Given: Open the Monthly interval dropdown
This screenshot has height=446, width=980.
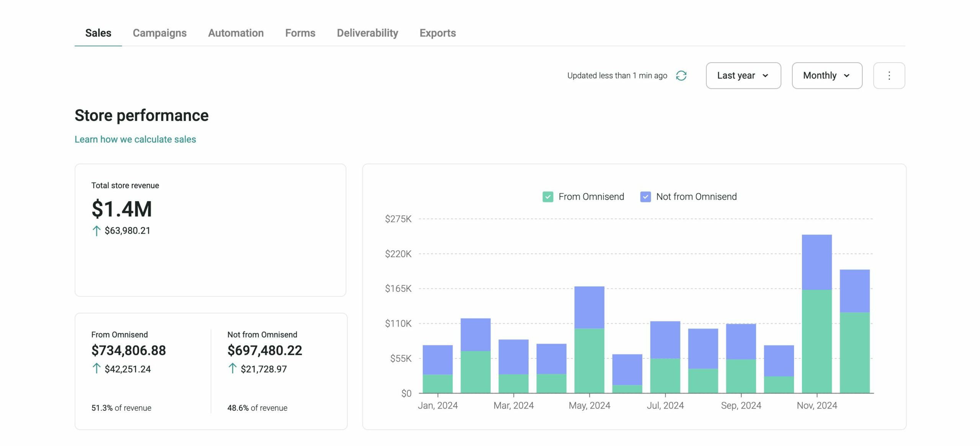Looking at the screenshot, I should tap(827, 75).
